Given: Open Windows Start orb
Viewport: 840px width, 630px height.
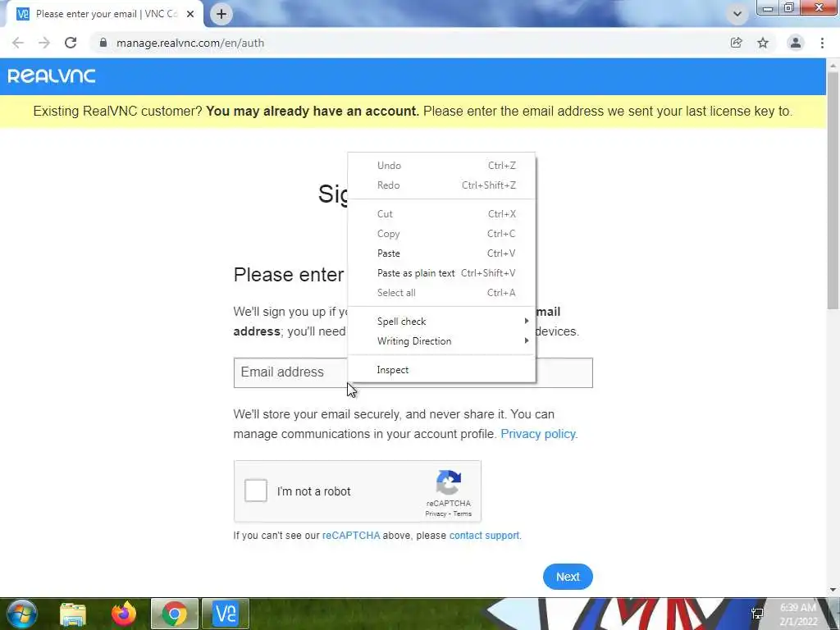Looking at the screenshot, I should (x=22, y=614).
